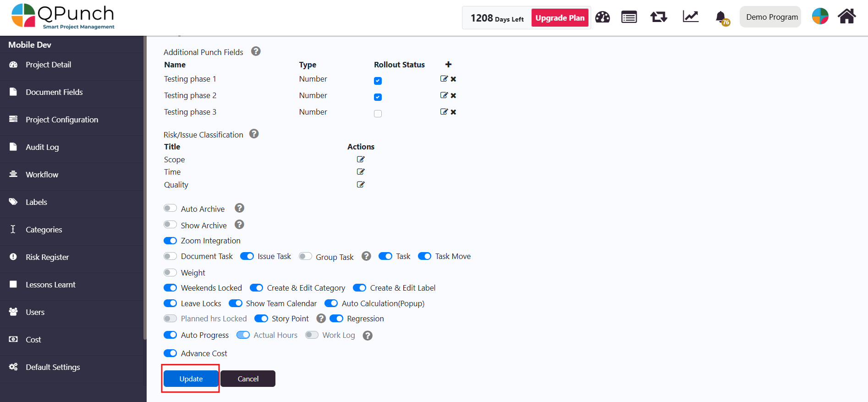Edit the Testing phase 3 field

coord(444,112)
